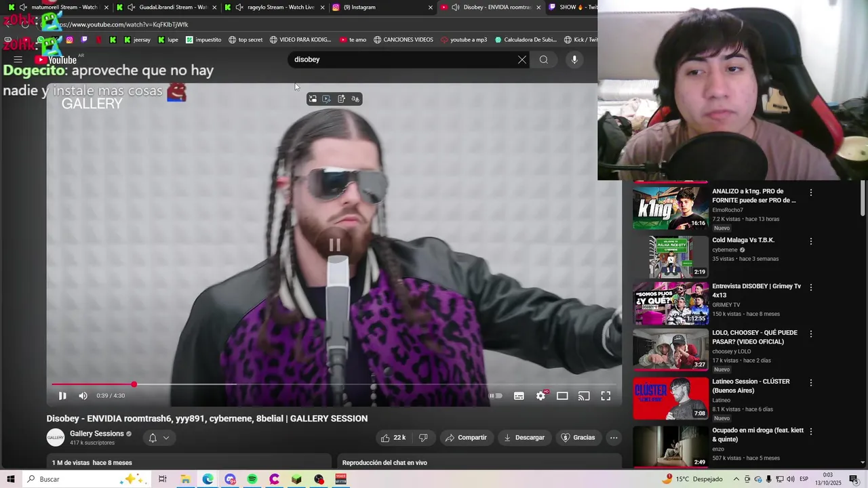Select the Disobey - ENVIDIA browser tab
This screenshot has height=488, width=868.
tap(492, 7)
